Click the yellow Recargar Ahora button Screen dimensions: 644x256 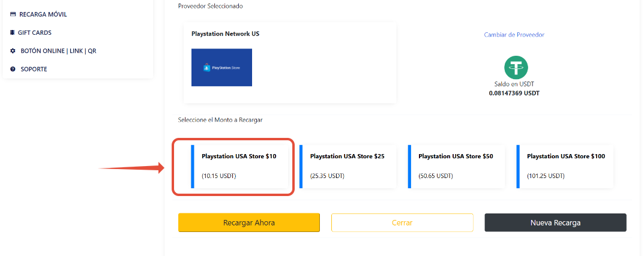249,223
